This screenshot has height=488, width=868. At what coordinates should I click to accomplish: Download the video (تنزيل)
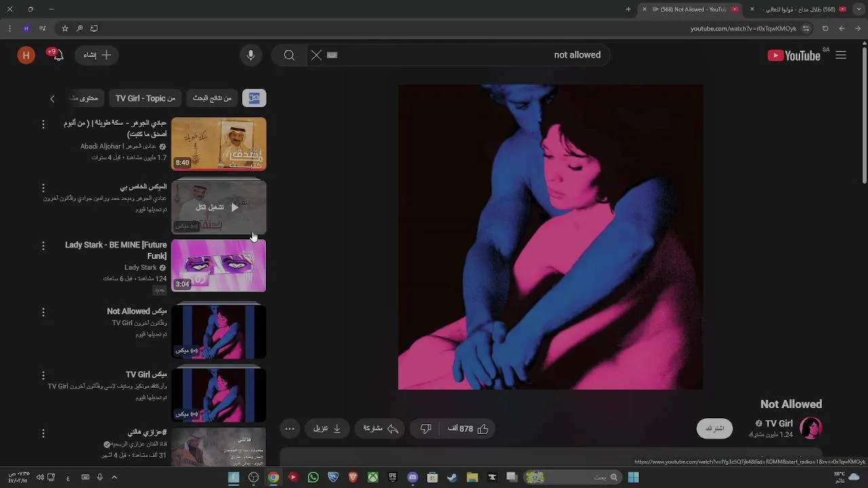(327, 428)
